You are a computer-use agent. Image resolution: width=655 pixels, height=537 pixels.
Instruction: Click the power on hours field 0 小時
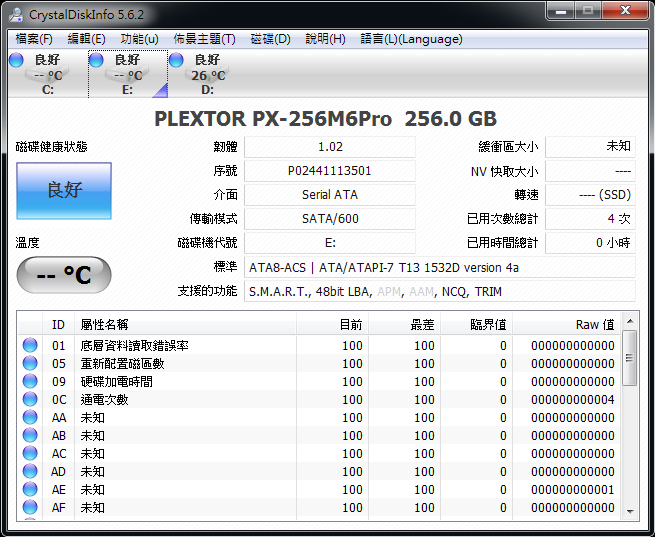click(591, 243)
